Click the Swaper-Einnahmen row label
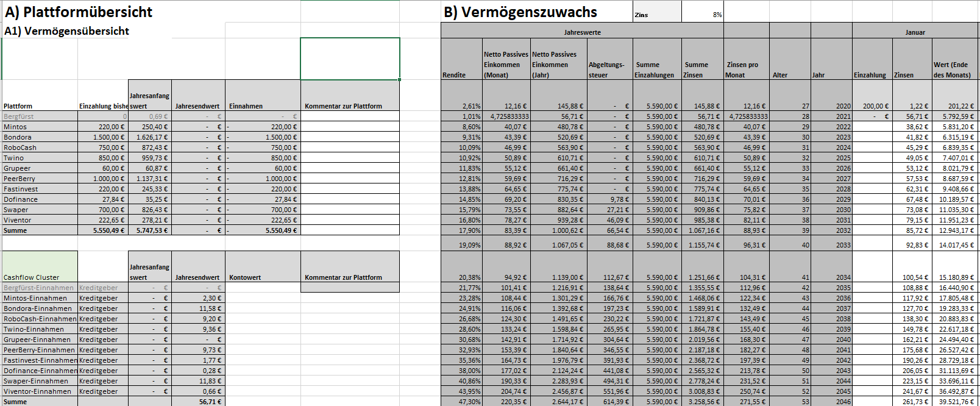980x406 pixels. 40,381
